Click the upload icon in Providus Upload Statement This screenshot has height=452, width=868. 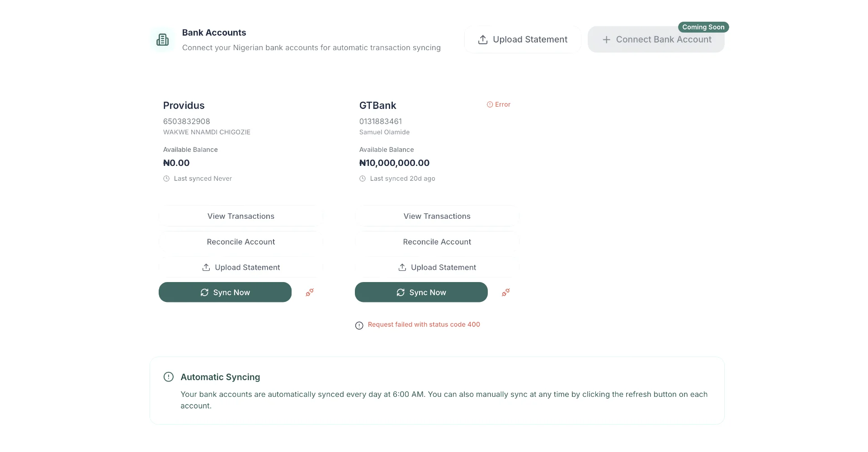coord(206,267)
